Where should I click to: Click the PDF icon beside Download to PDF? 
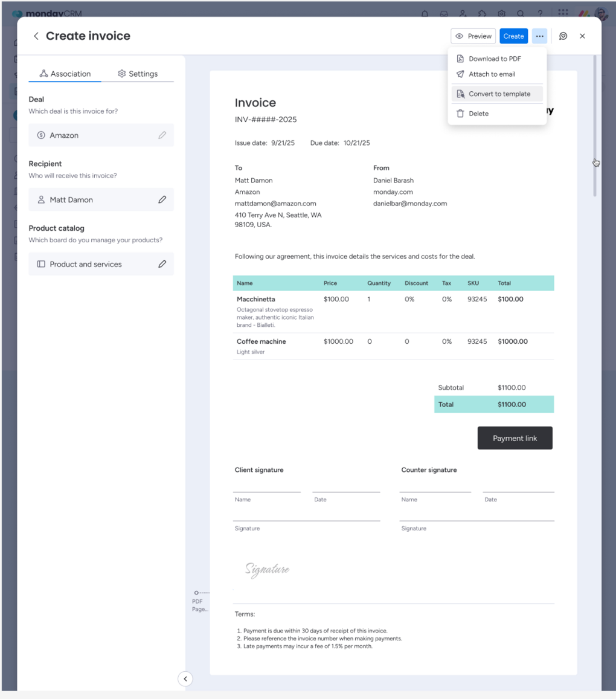460,59
